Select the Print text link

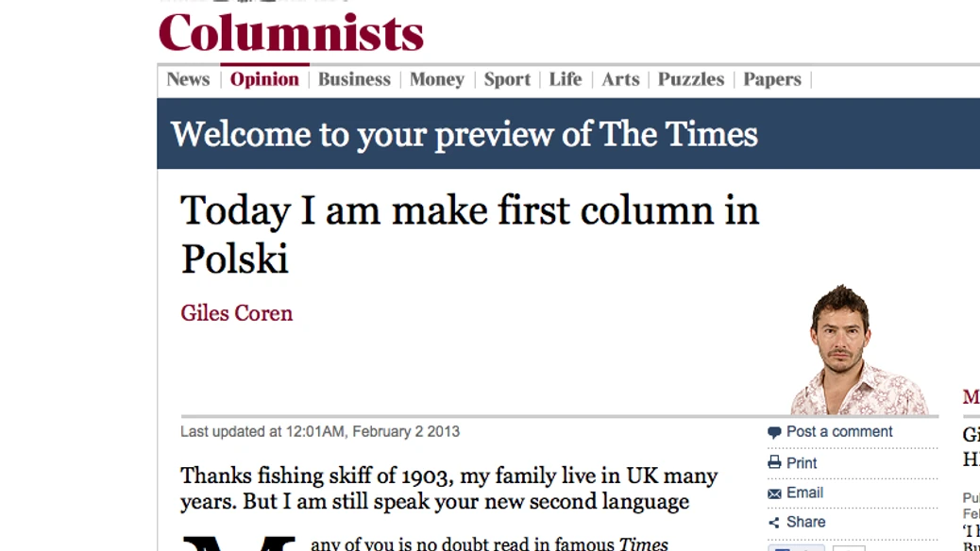(802, 463)
